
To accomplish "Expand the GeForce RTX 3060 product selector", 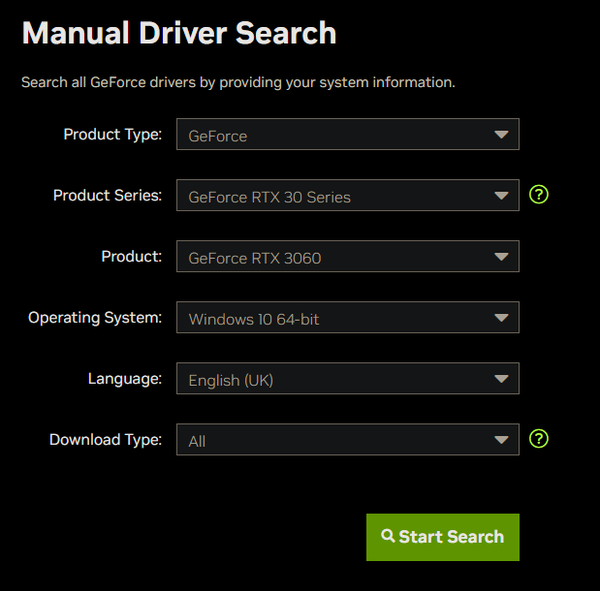I will point(346,257).
